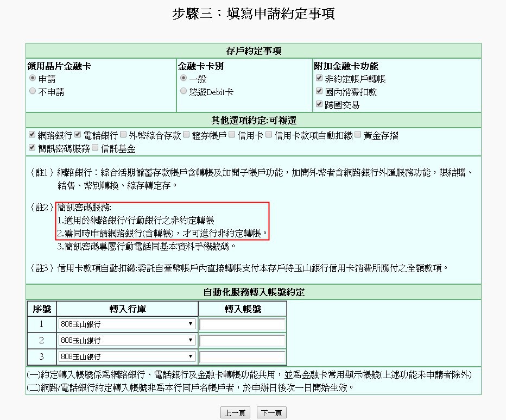
Task: Select the 不申請 radio button
Action: pos(33,91)
